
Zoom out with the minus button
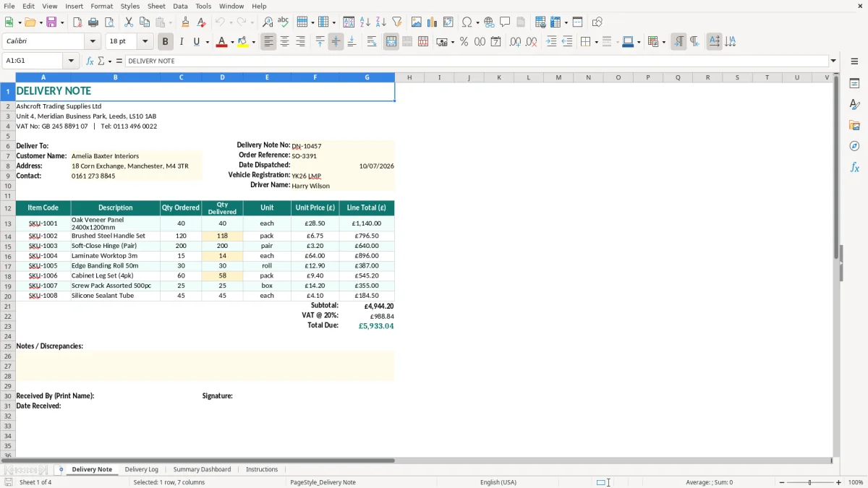click(x=782, y=482)
